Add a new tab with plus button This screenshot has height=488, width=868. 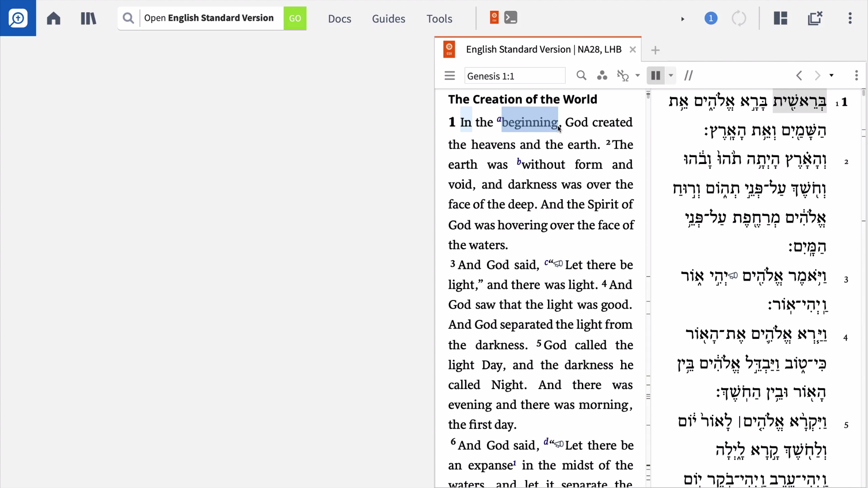655,50
